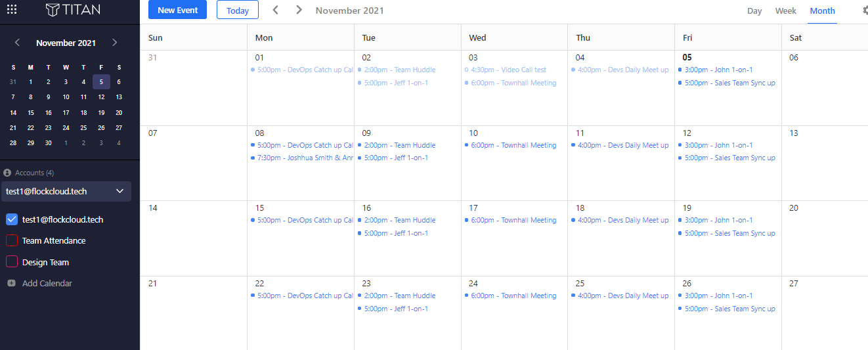Viewport: 868px width, 350px height.
Task: Switch to Day view
Action: pyautogui.click(x=754, y=11)
